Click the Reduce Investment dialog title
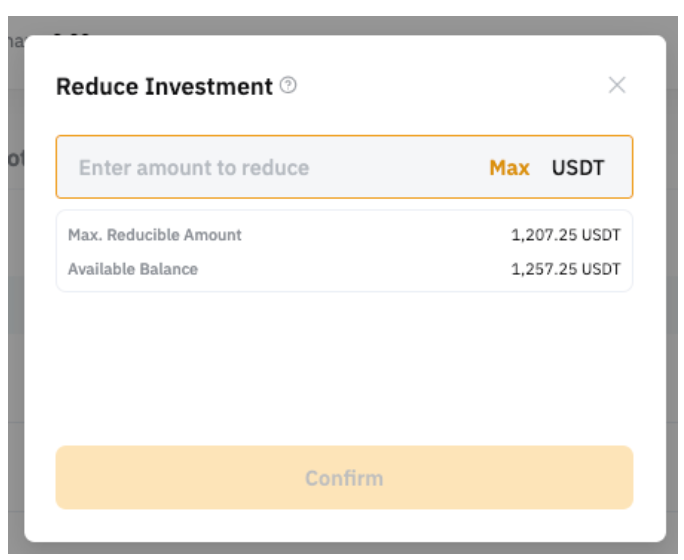Screen dimensions: 684x560 click(164, 86)
